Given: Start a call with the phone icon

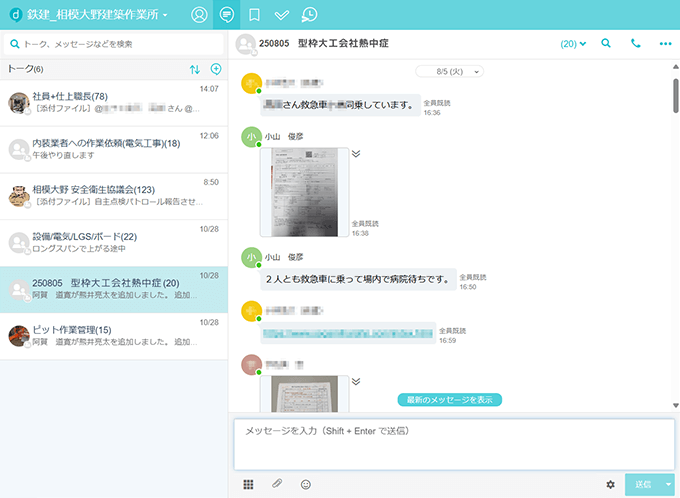Looking at the screenshot, I should pyautogui.click(x=636, y=44).
